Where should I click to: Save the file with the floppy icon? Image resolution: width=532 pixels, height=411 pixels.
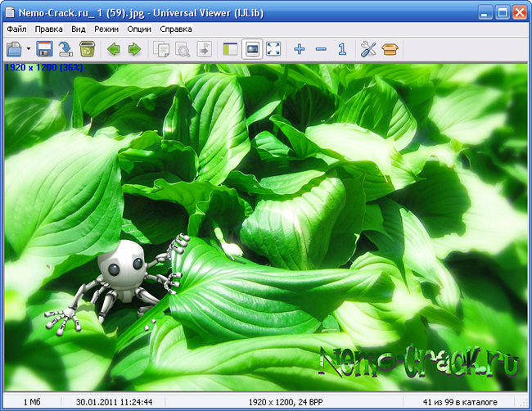click(44, 49)
